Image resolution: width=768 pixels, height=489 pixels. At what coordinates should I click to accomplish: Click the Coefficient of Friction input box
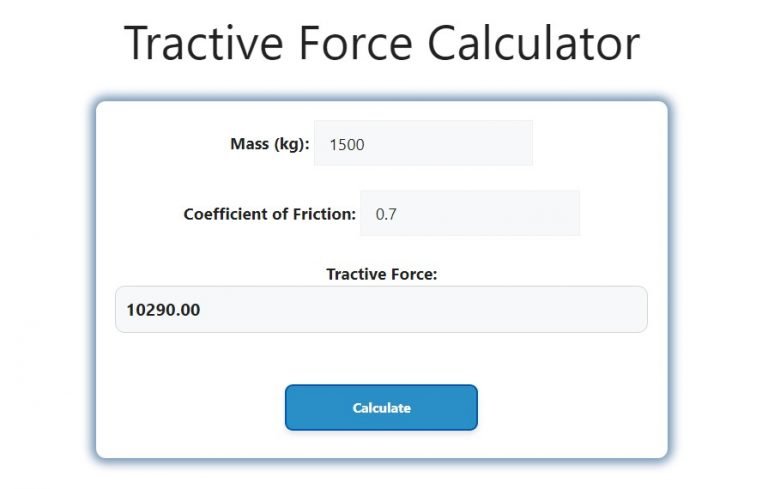(x=469, y=214)
